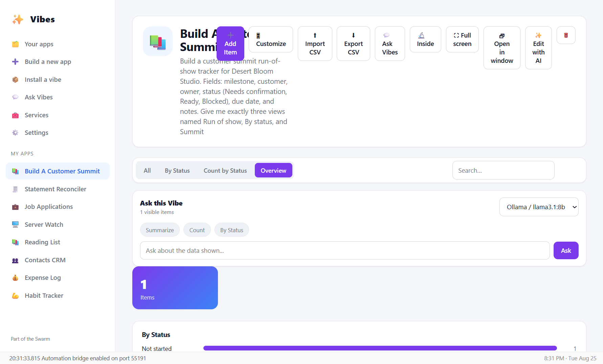Click the Count suggestion chip
603x364 pixels.
pyautogui.click(x=197, y=230)
